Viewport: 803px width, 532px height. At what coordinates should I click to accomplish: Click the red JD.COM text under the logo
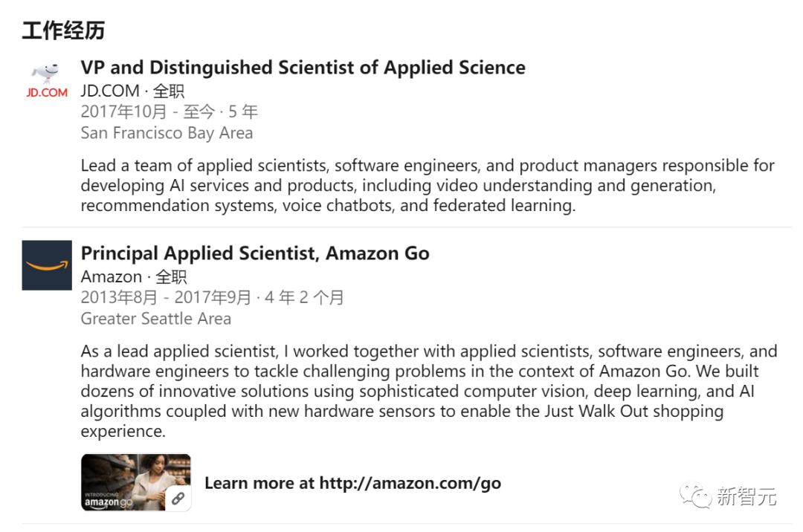(x=47, y=93)
